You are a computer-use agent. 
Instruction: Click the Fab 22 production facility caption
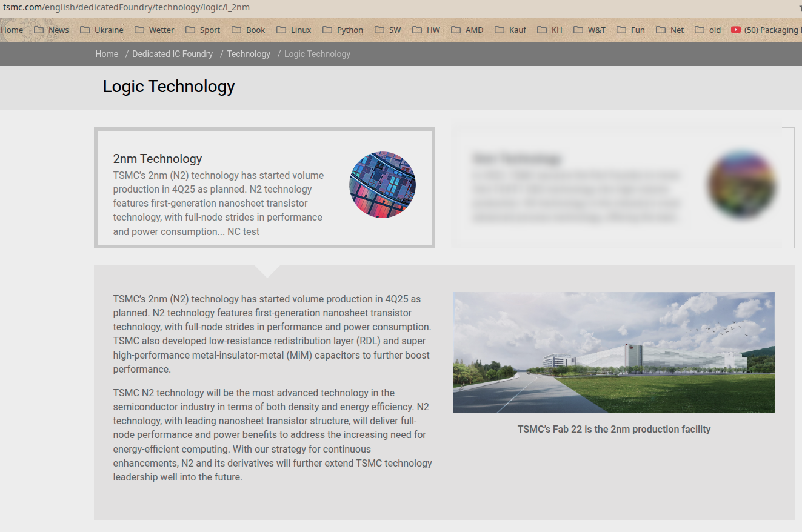coord(614,429)
